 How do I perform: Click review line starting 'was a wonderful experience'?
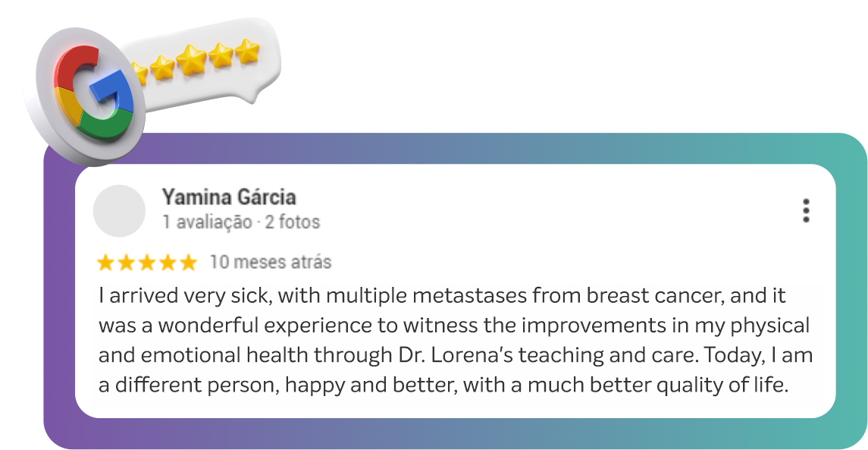click(x=454, y=326)
